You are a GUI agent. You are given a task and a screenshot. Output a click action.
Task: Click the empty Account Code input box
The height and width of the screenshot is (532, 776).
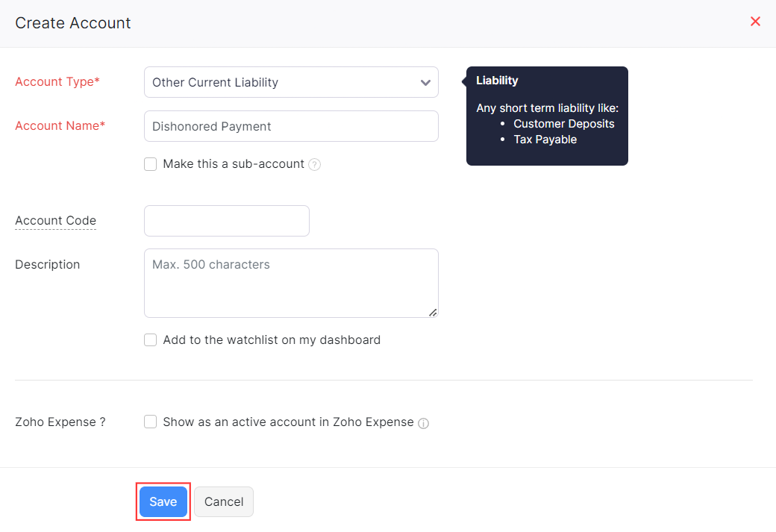point(226,221)
